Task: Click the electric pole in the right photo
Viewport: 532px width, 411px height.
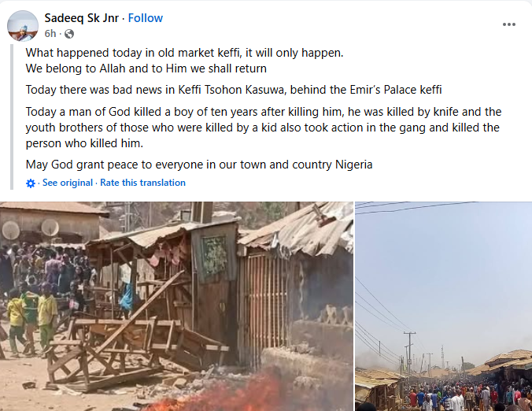Action: click(409, 353)
